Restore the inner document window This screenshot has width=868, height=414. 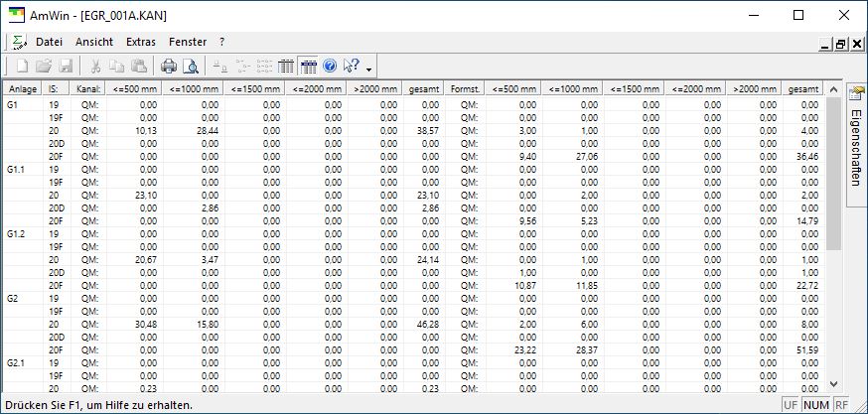click(x=841, y=45)
